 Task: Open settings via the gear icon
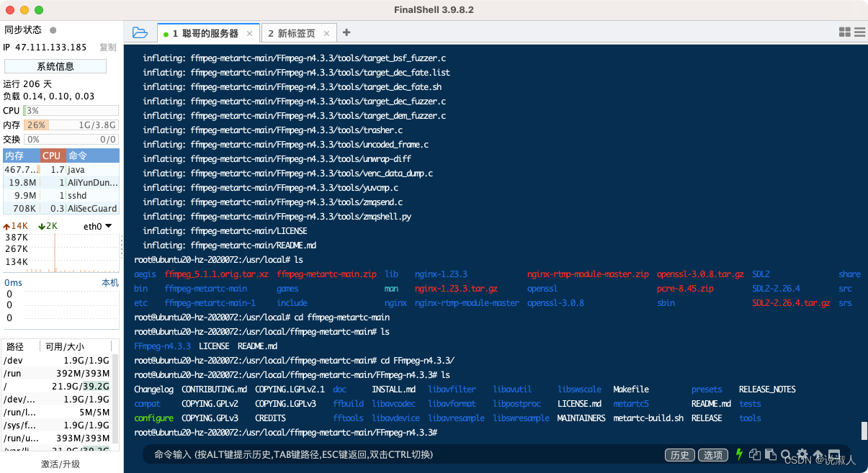coord(802,454)
